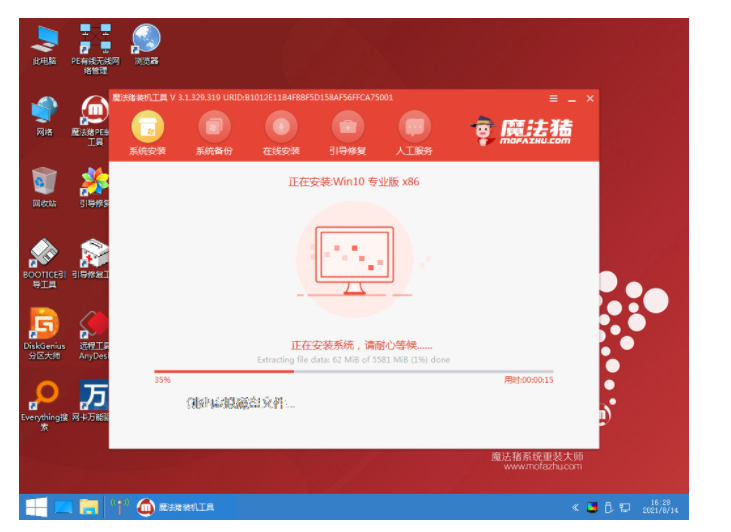Click the 用时:00:00:15 elapsed time

click(x=529, y=380)
